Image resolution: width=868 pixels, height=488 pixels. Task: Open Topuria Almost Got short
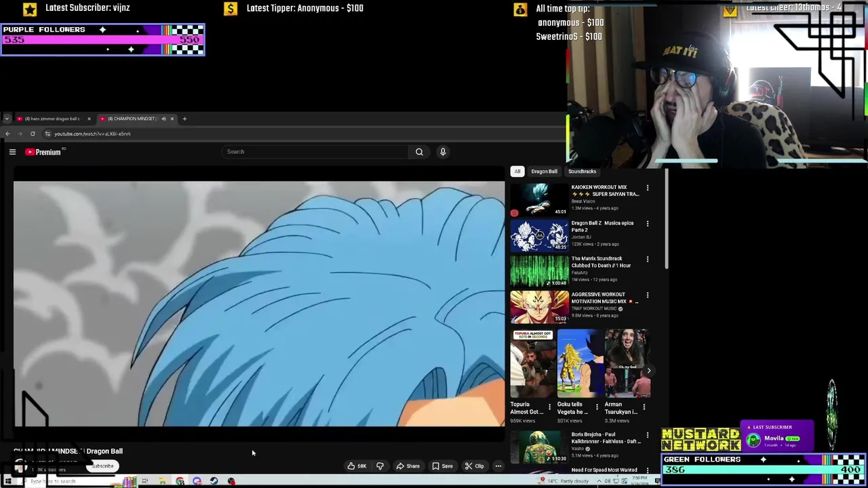[x=532, y=363]
